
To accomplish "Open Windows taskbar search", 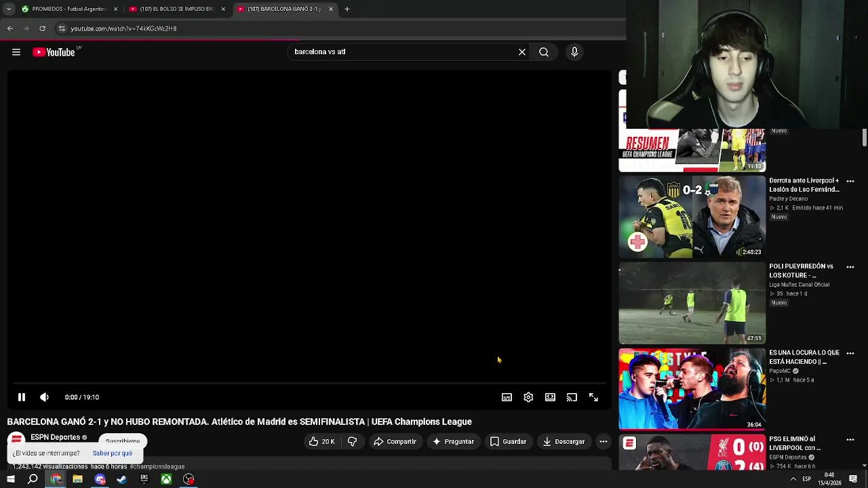I will (33, 479).
